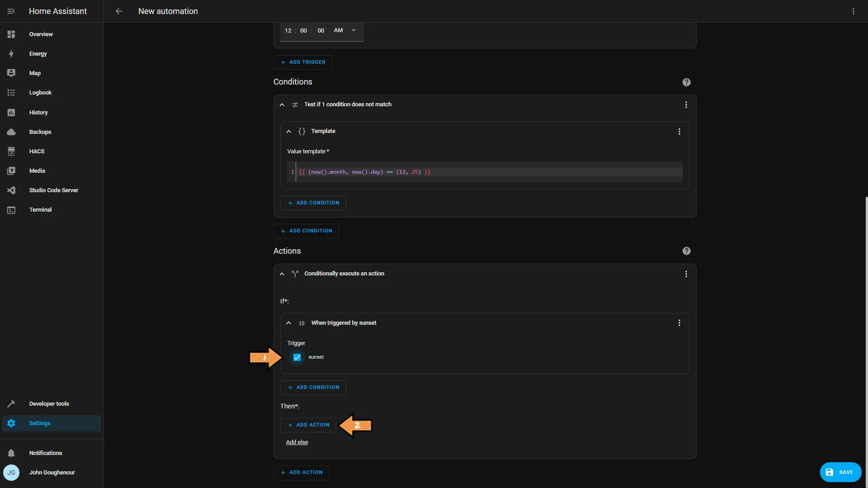Open help for Conditions section
Screen dimensions: 868x488
tap(686, 82)
